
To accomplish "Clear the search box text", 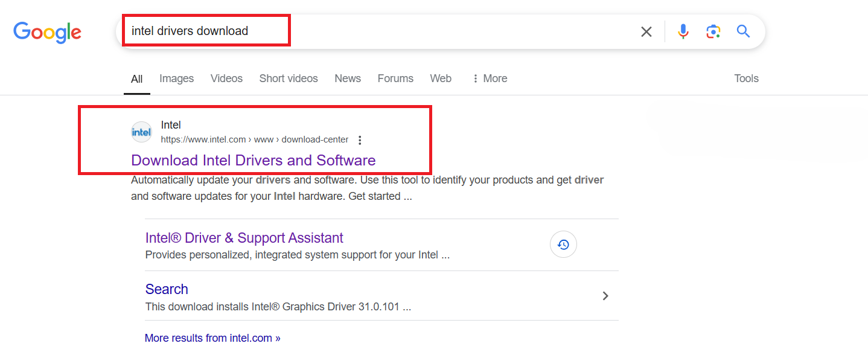I will point(646,31).
